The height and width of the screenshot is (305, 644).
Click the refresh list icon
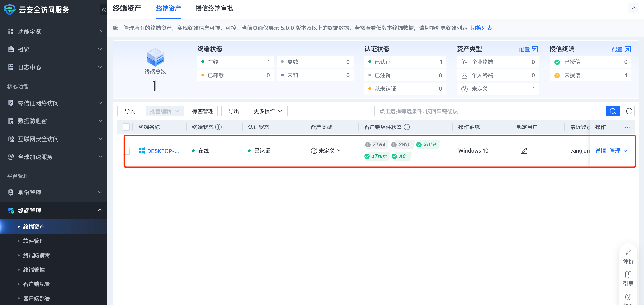(629, 111)
